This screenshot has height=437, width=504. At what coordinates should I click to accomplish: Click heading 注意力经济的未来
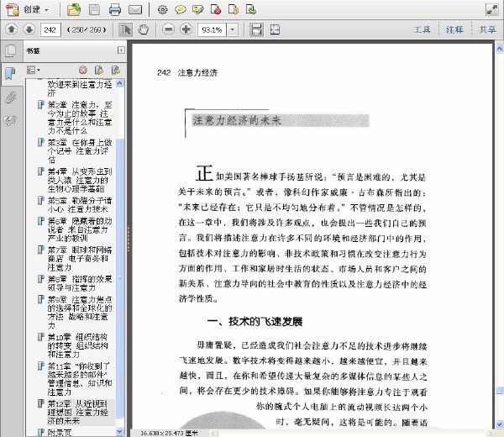tap(237, 120)
